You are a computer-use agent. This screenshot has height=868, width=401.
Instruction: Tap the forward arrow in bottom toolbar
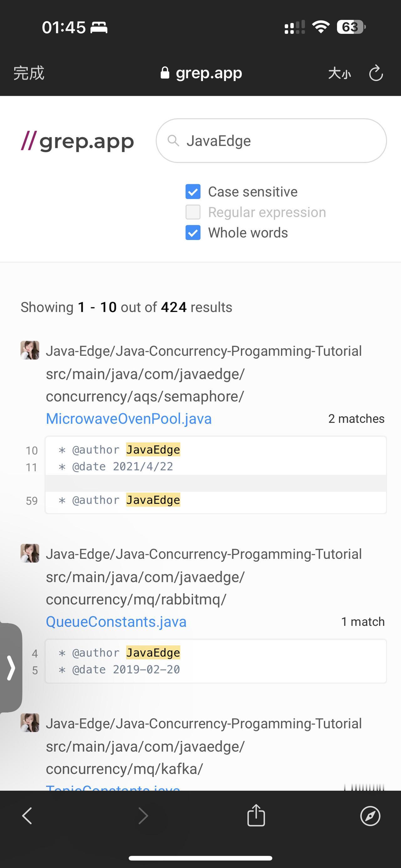[143, 816]
